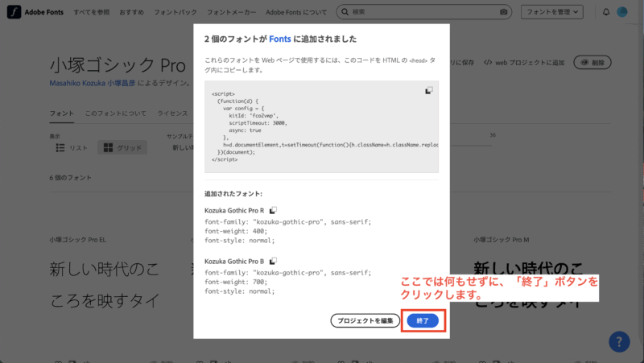This screenshot has height=363, width=644.
Task: Click the プロジェクトを編集 button
Action: click(365, 320)
